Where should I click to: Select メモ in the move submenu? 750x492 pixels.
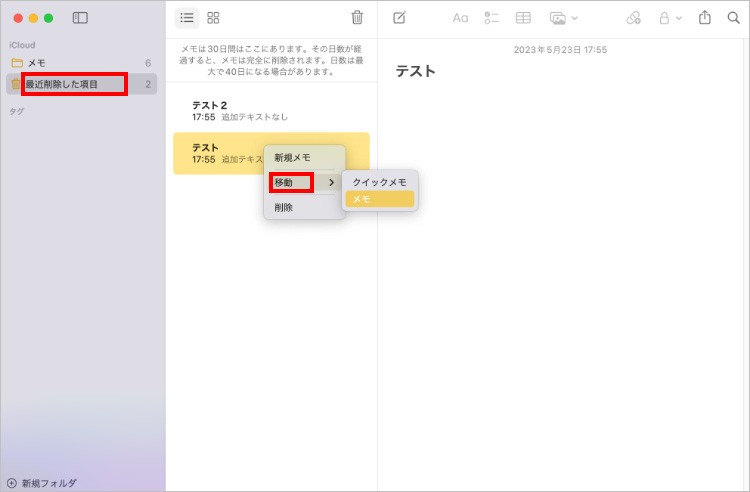coord(380,199)
